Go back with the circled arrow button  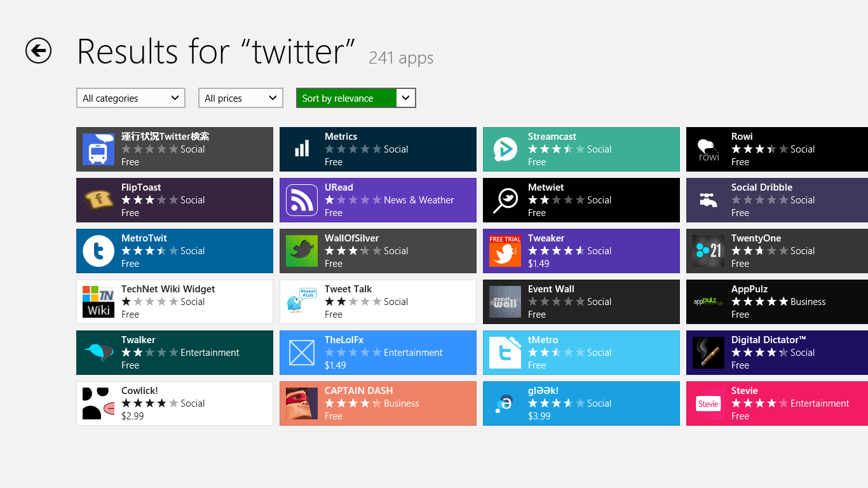pyautogui.click(x=38, y=51)
